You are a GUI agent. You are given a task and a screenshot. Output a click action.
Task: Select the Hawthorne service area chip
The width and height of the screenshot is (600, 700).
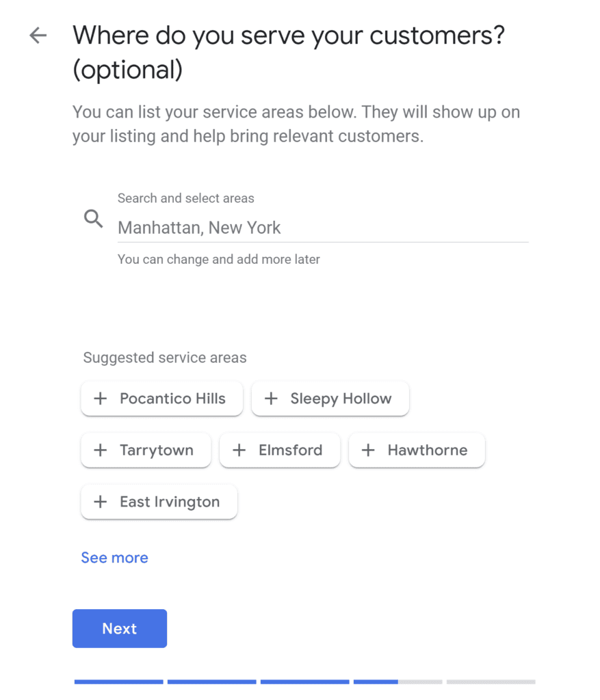417,450
